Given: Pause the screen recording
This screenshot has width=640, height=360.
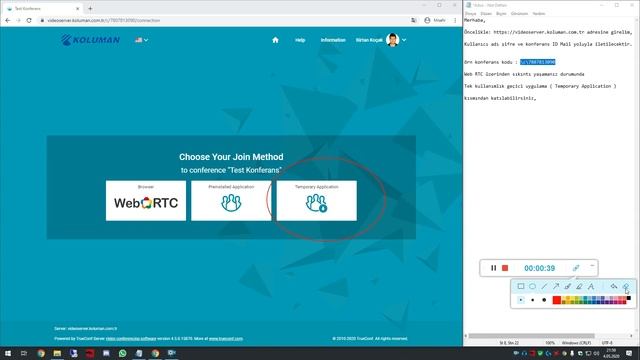Looking at the screenshot, I should 493,268.
